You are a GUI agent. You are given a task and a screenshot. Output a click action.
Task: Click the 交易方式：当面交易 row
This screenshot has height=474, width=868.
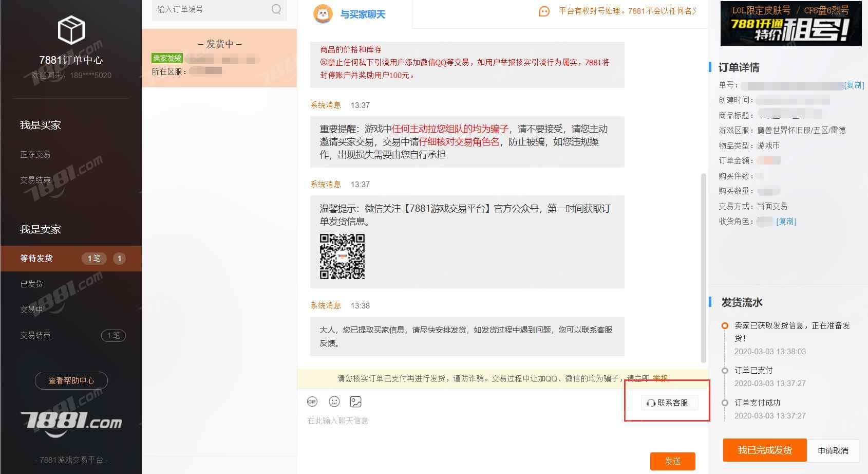753,206
